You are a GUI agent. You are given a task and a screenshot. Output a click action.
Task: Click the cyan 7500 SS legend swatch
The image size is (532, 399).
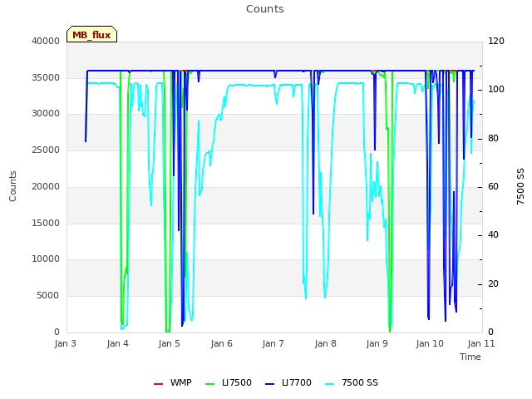click(329, 384)
